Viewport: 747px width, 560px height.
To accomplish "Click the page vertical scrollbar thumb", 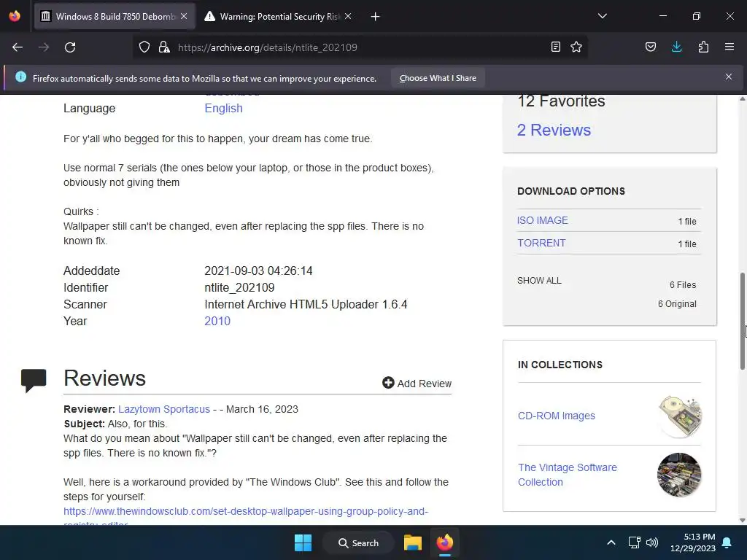I will 742,321.
